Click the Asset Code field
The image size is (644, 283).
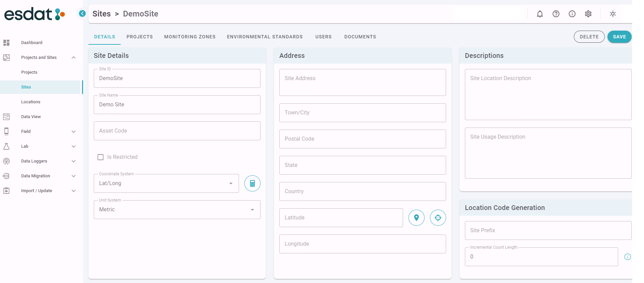click(177, 131)
